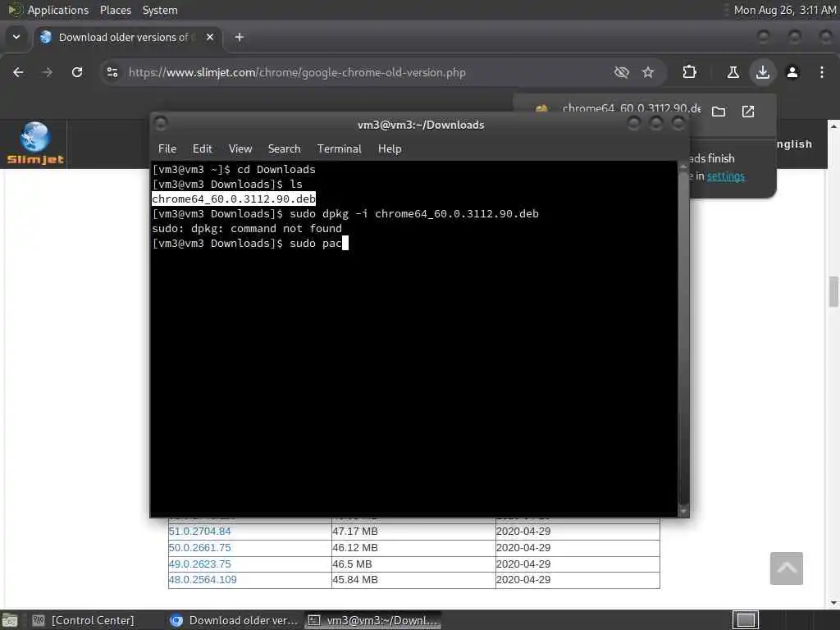
Task: Open the Places menu
Action: pos(116,10)
